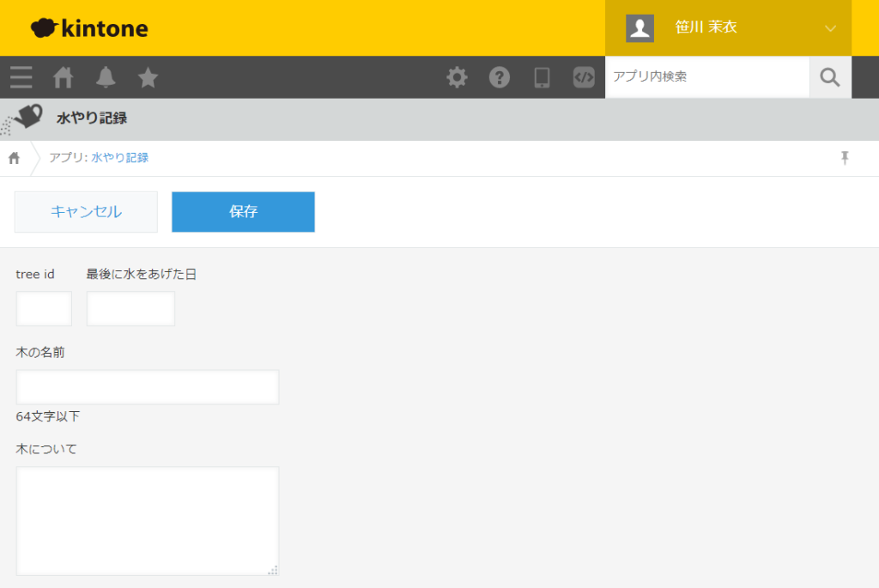879x588 pixels.
Task: Open the 水やり記録 breadcrumb link
Action: [x=120, y=158]
